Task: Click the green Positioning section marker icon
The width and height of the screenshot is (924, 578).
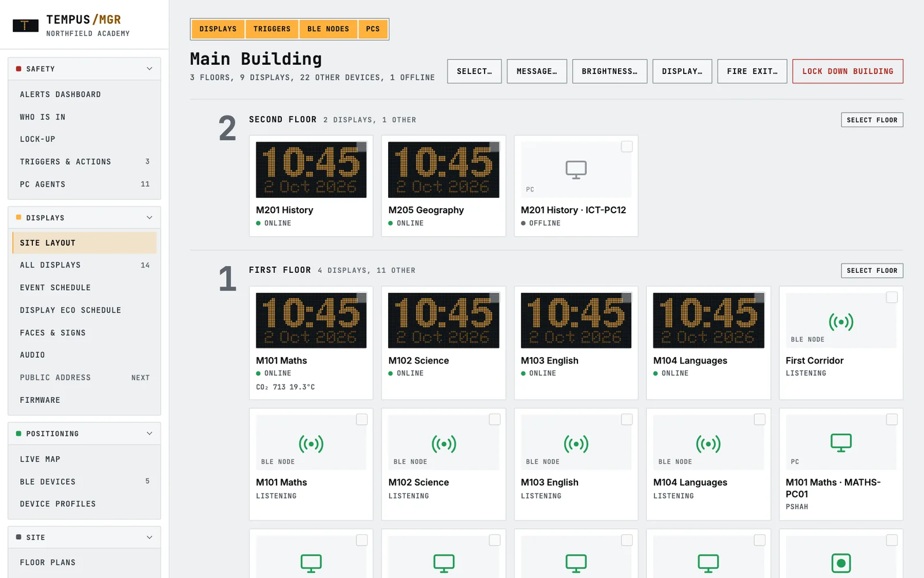Action: click(x=18, y=433)
